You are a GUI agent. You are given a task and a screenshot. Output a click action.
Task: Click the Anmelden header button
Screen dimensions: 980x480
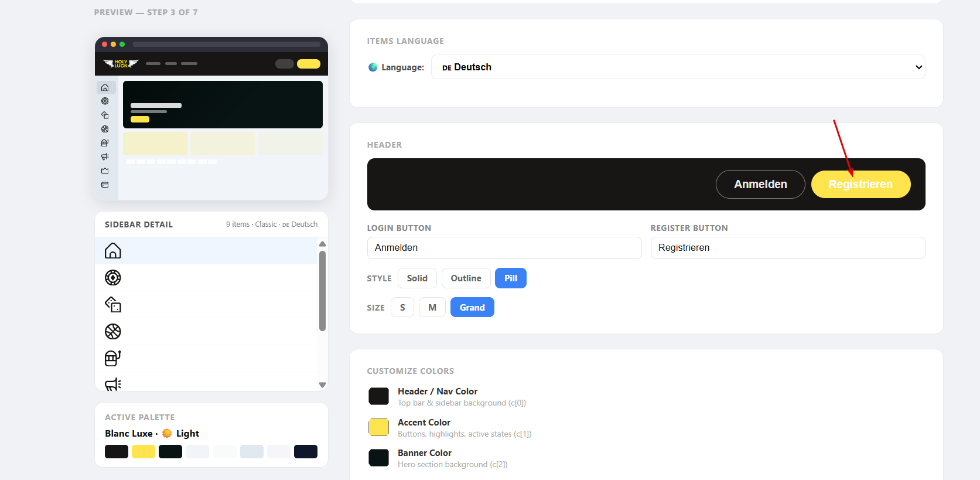[760, 184]
